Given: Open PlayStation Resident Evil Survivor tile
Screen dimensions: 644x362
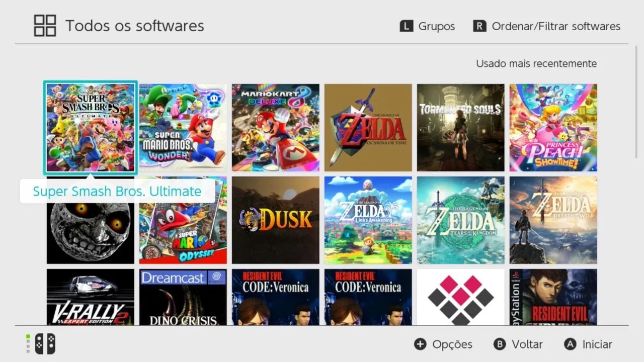Looking at the screenshot, I should (553, 297).
